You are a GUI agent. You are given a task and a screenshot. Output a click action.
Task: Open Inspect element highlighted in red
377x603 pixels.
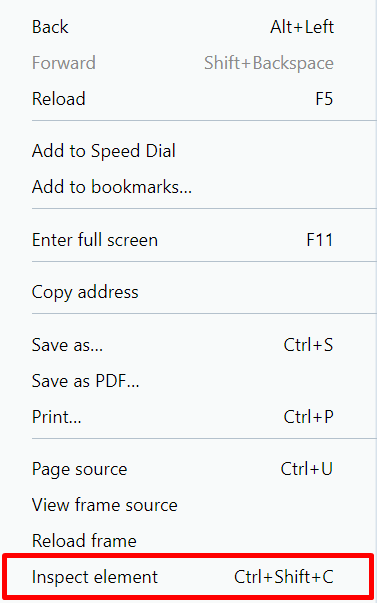pos(188,577)
